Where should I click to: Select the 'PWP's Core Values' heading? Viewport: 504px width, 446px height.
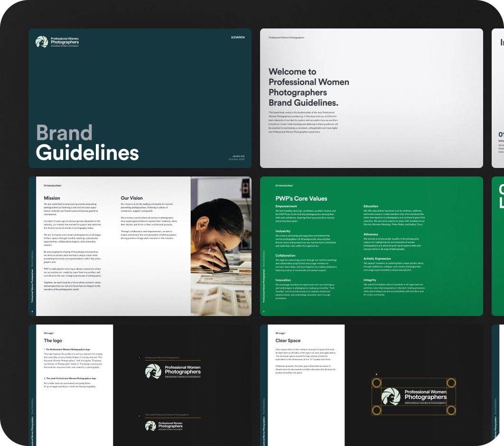[x=301, y=199]
